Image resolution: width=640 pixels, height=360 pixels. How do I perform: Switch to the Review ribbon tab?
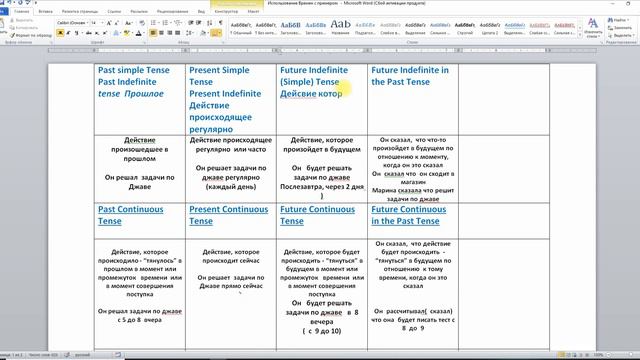[172, 11]
